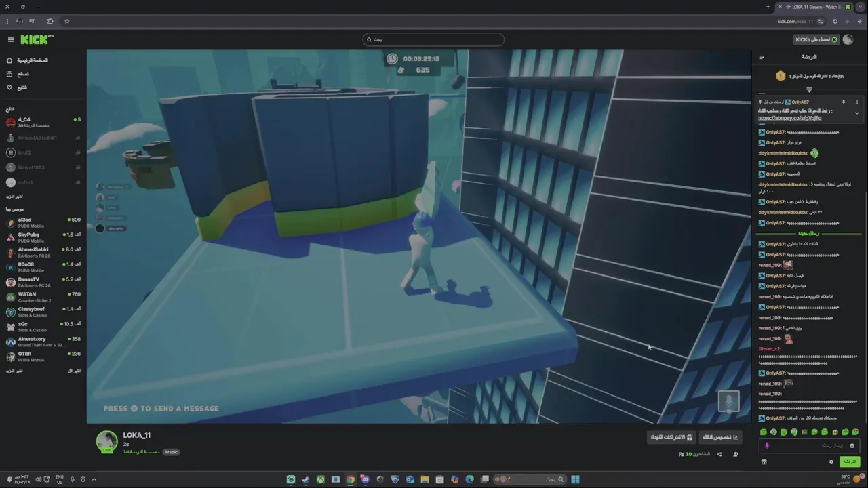Open the emoji picker in message box
The height and width of the screenshot is (488, 868).
[852, 445]
